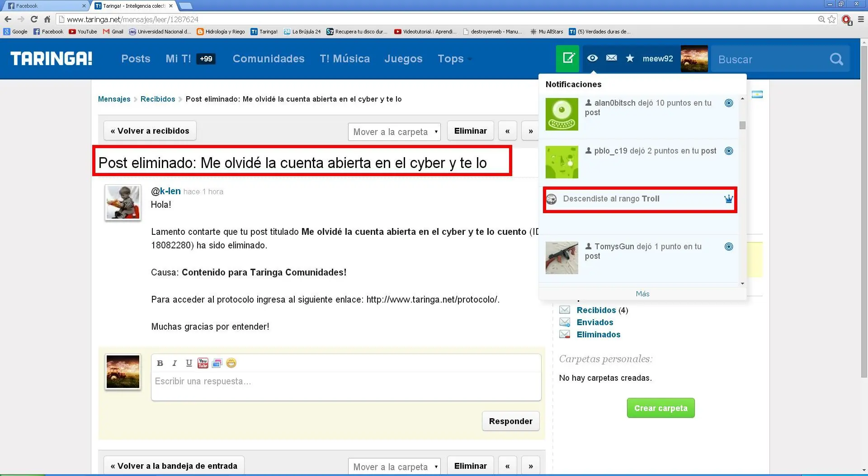Click Eliminados folder envelope icon

[565, 334]
